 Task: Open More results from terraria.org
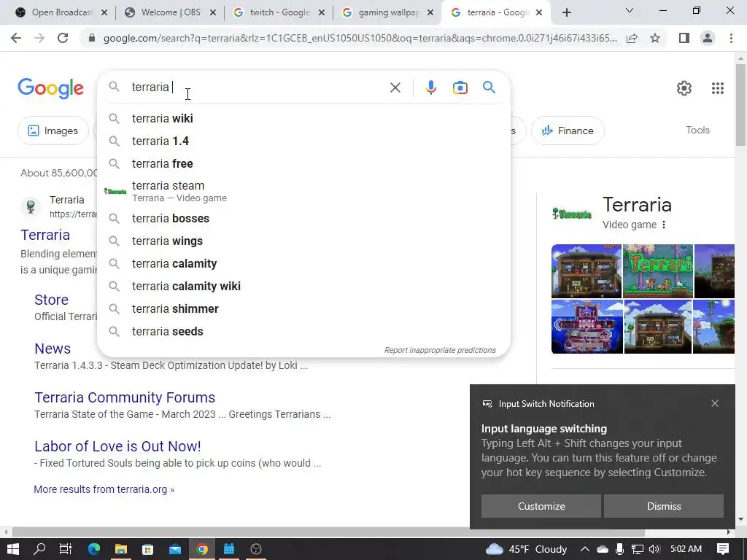pyautogui.click(x=104, y=489)
